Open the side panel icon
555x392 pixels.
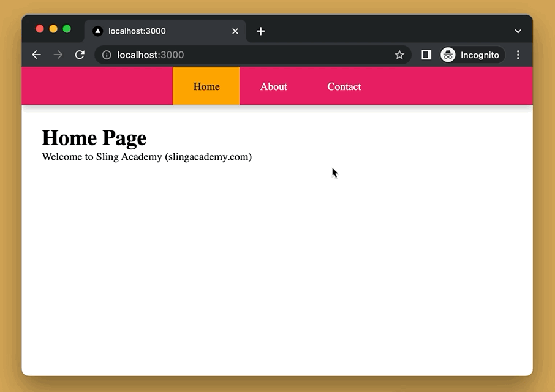(x=426, y=55)
